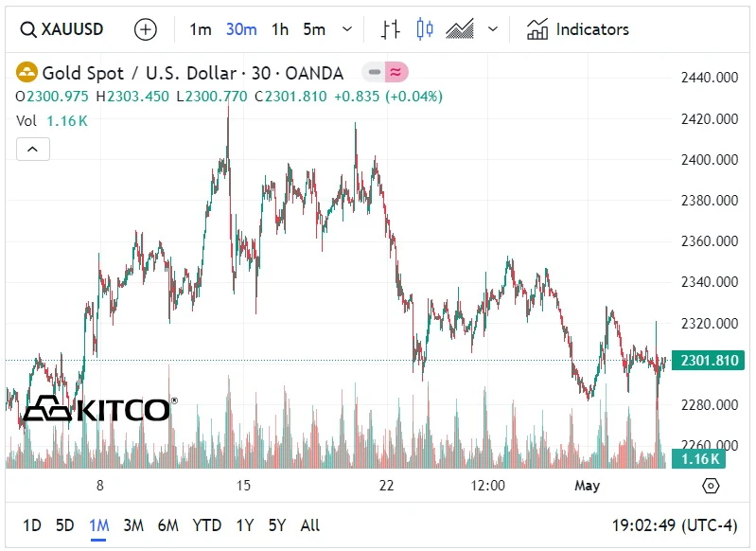
Task: Show the All time date range
Action: pos(309,524)
